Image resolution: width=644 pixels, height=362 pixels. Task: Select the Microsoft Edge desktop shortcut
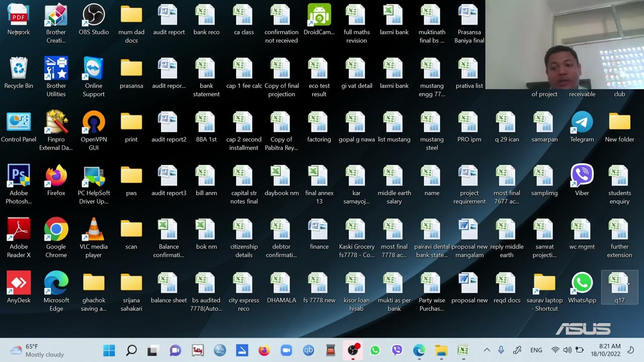(56, 292)
